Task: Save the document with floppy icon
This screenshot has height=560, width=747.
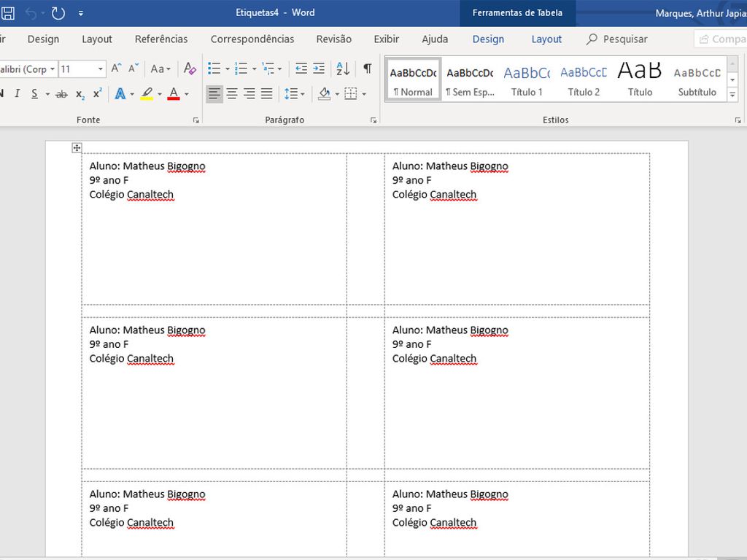Action: pos(8,13)
